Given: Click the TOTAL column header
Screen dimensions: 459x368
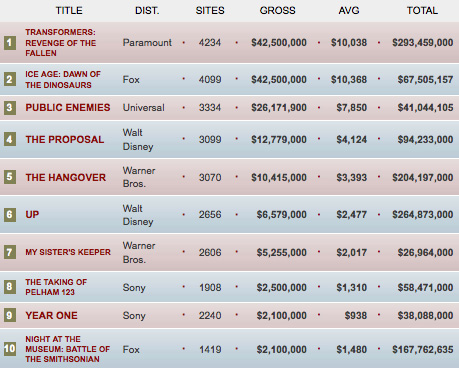Looking at the screenshot, I should click(422, 10).
